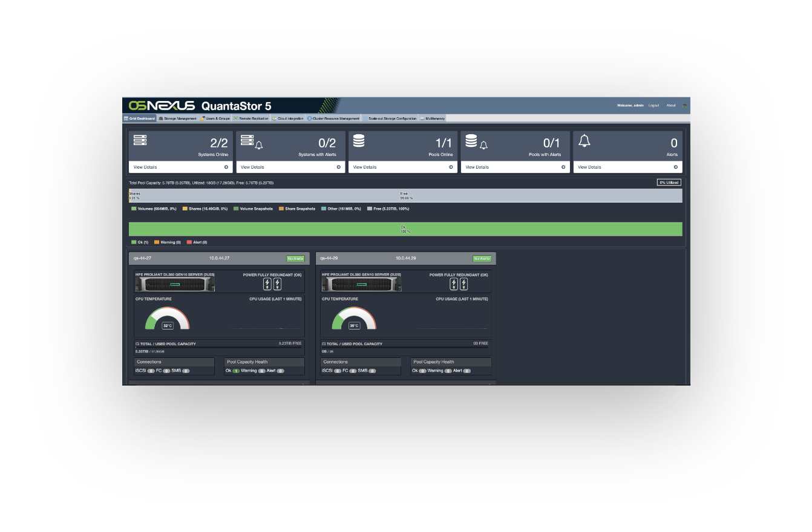812x532 pixels.
Task: View Details for Alerts card
Action: coord(628,167)
